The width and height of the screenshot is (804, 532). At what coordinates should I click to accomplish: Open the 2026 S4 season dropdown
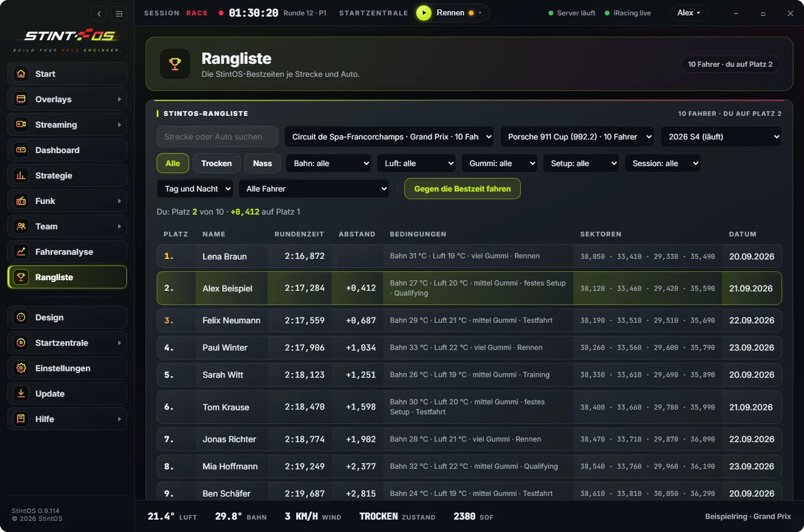[721, 137]
